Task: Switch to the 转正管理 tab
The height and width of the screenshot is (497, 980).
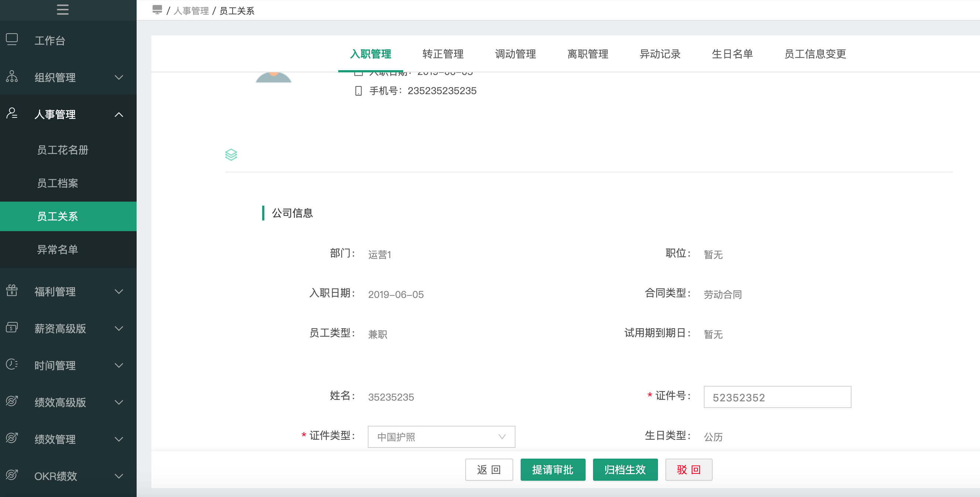Action: tap(443, 54)
